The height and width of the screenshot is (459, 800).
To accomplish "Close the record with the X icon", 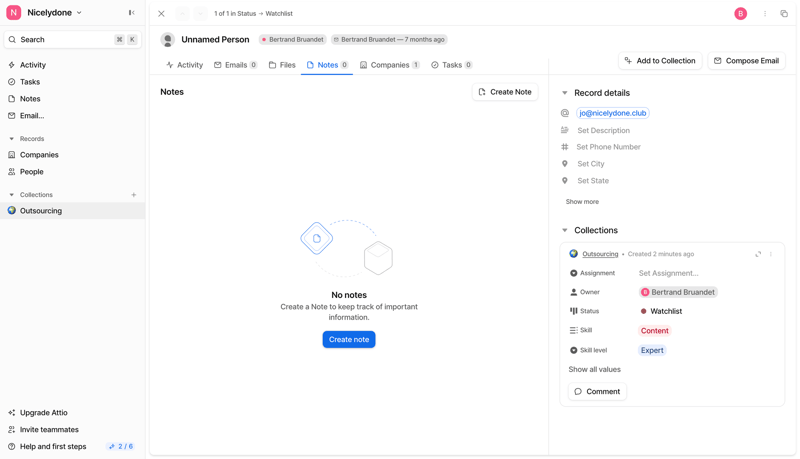I will click(161, 14).
